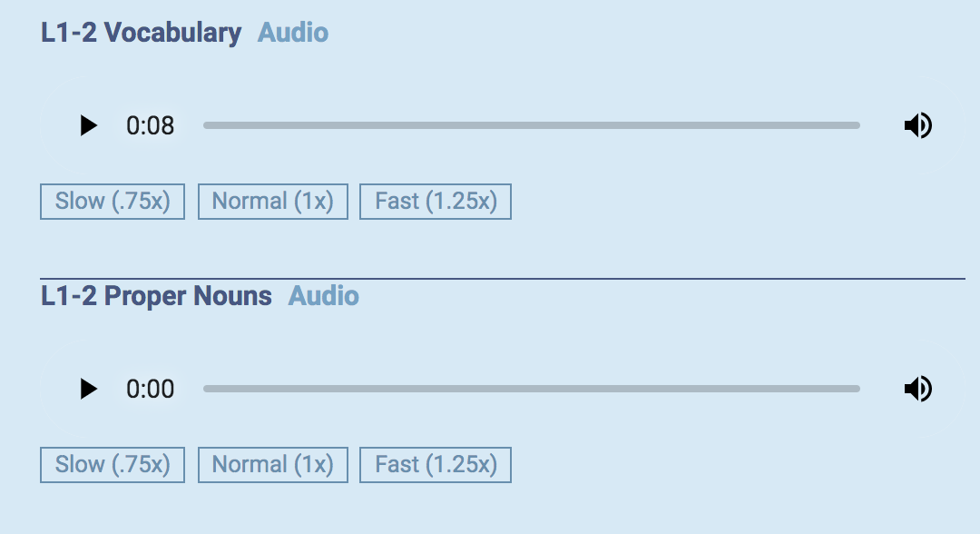Open the Audio link beside L1-2 Proper Nouns

(324, 296)
